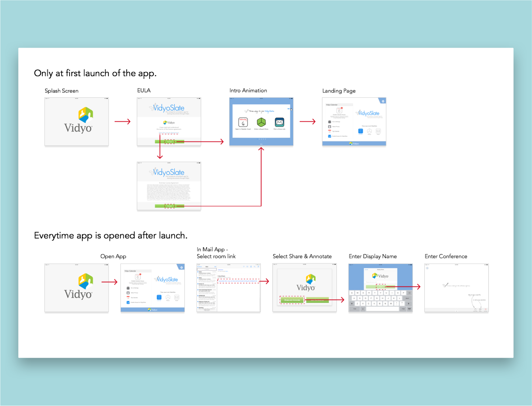
Task: Click compose icon in Mail App toolbar
Action: pos(258,267)
